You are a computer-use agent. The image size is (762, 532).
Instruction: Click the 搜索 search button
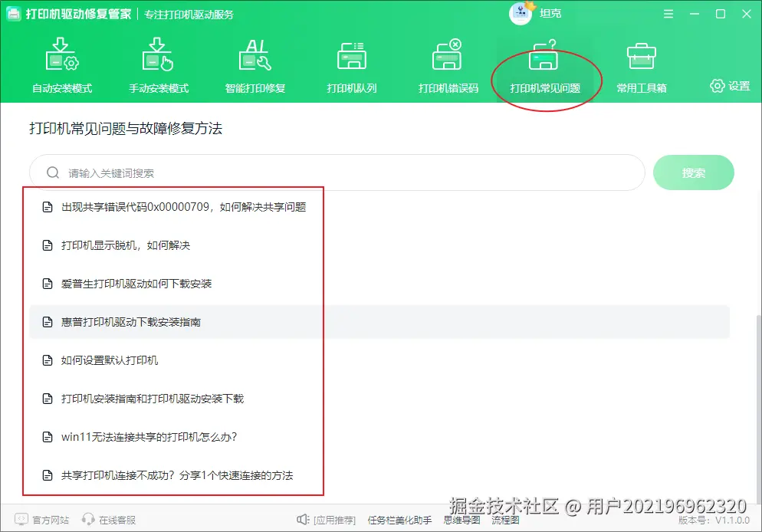(x=694, y=173)
